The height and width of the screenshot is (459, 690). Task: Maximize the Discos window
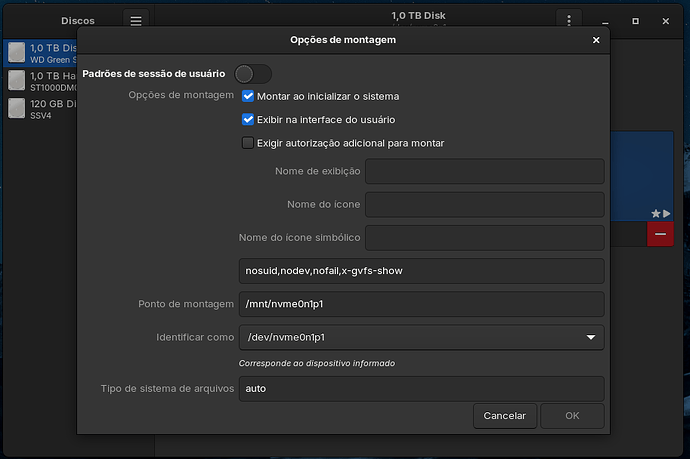pyautogui.click(x=635, y=21)
